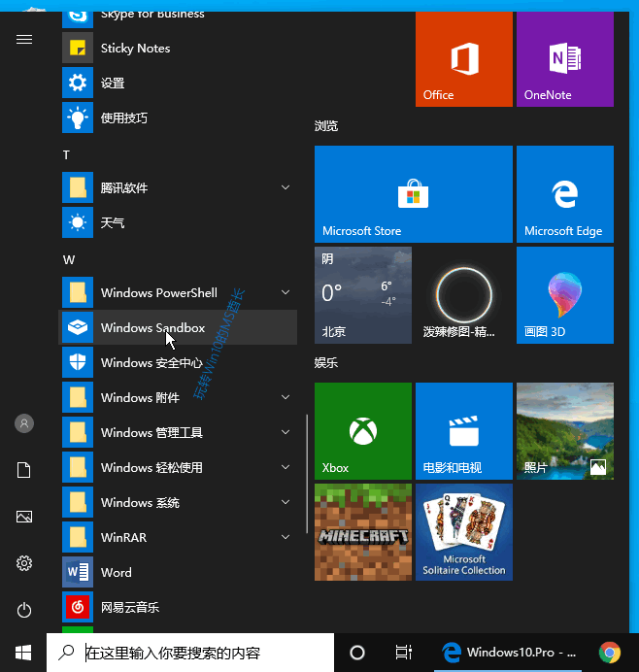Switch to Windows10.Pro Edge taskbar window
The width and height of the screenshot is (639, 672).
pyautogui.click(x=508, y=653)
